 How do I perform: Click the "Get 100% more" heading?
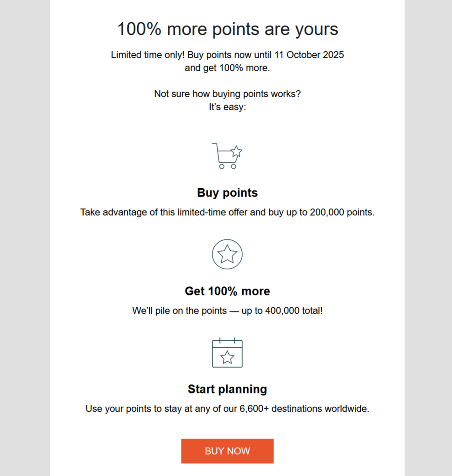tap(227, 291)
